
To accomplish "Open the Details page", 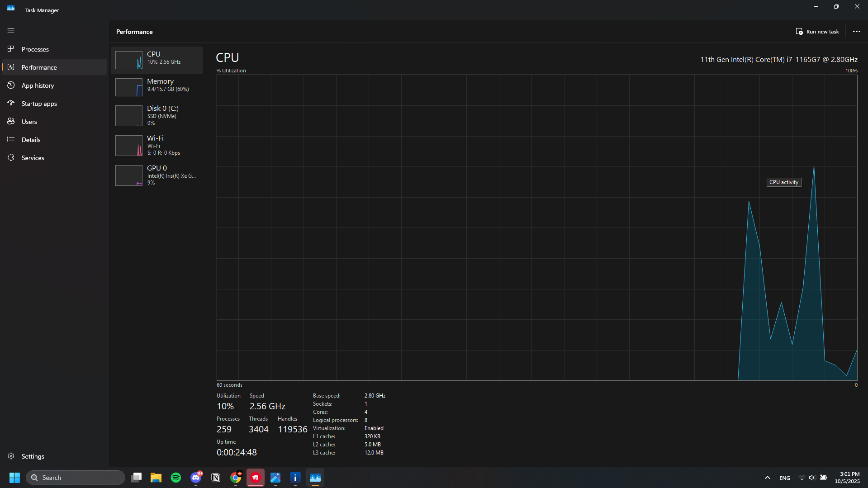I will [x=54, y=139].
